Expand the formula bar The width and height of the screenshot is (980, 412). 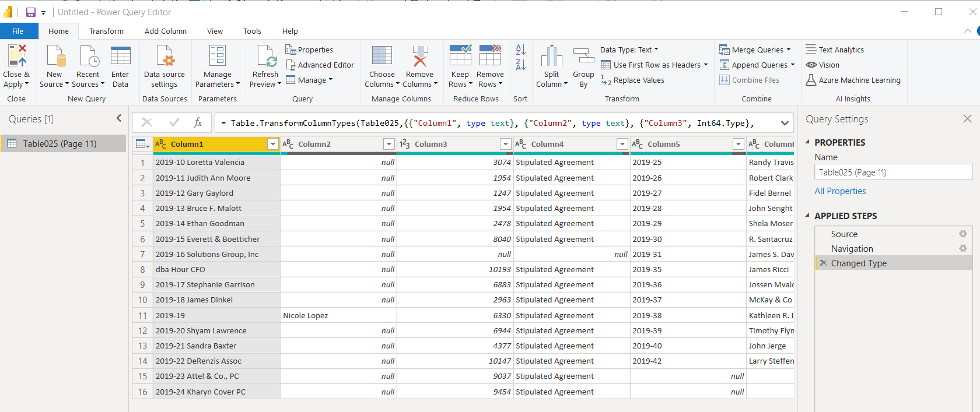pyautogui.click(x=785, y=123)
